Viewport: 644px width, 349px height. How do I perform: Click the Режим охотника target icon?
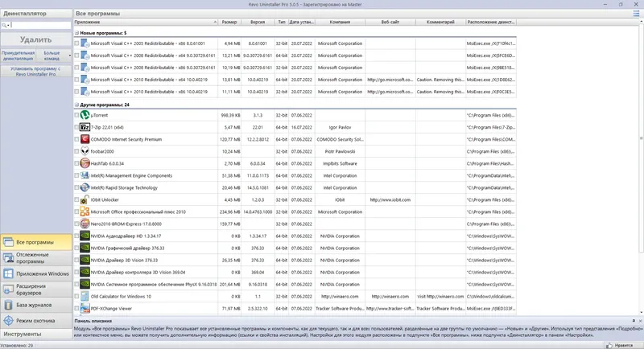point(8,321)
